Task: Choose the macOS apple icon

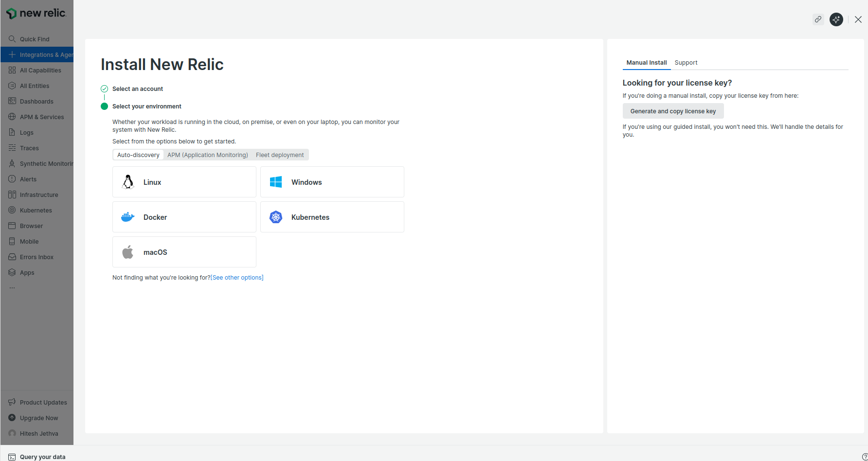Action: point(128,252)
